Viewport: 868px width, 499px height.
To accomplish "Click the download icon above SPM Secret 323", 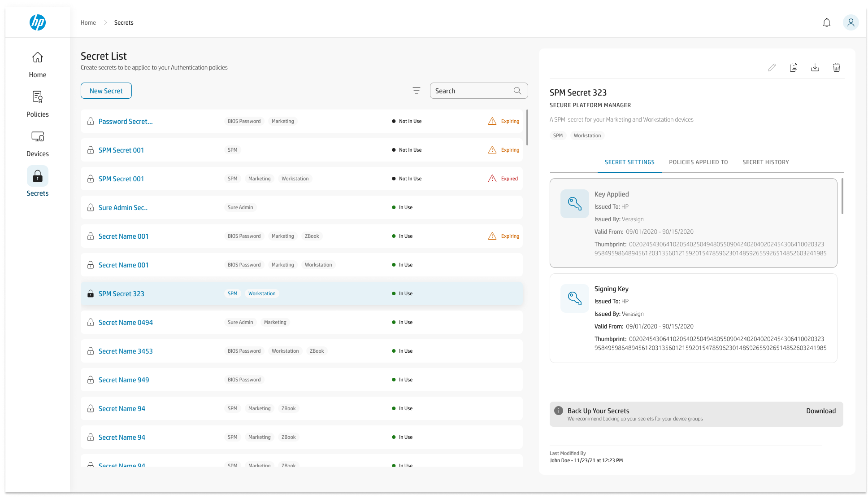I will pos(815,67).
